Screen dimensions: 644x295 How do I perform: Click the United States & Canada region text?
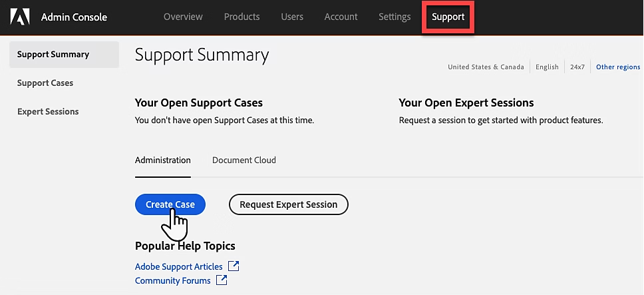(x=486, y=67)
